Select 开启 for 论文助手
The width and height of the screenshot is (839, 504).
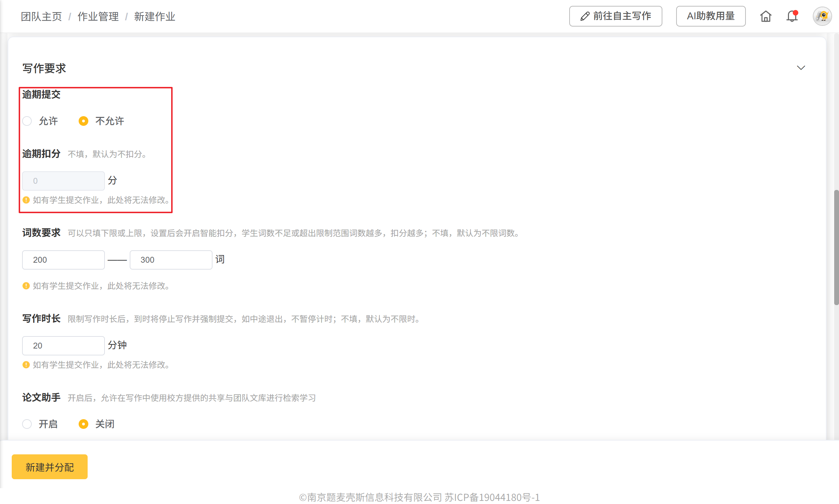[x=27, y=424]
